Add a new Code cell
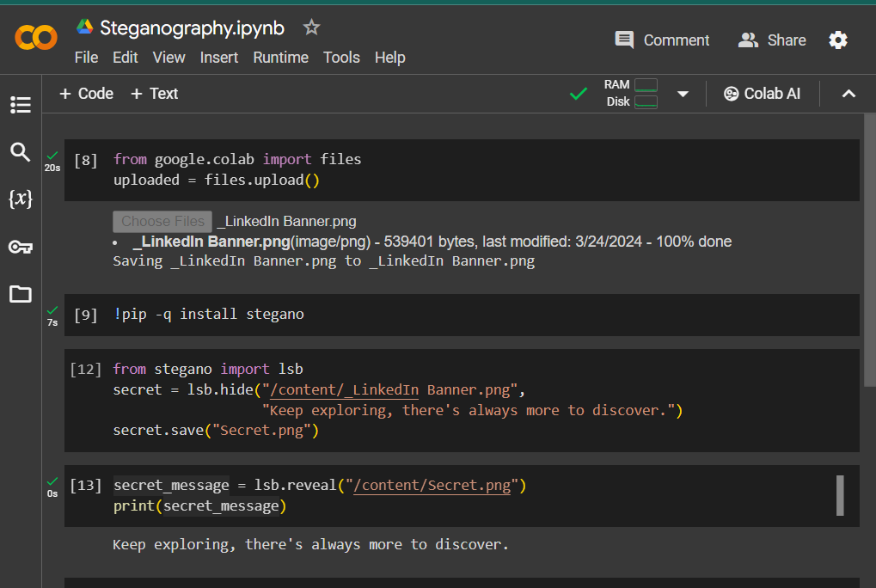This screenshot has height=588, width=876. pyautogui.click(x=87, y=94)
